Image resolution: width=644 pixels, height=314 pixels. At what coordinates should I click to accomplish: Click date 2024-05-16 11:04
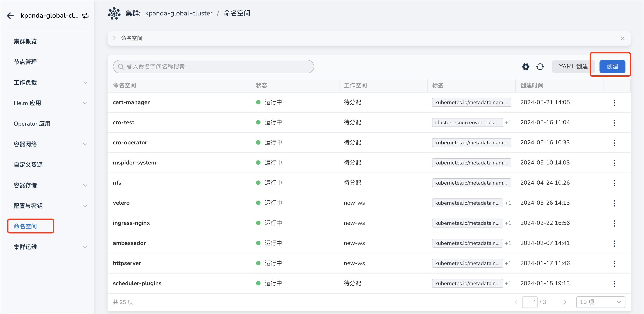[x=545, y=123]
